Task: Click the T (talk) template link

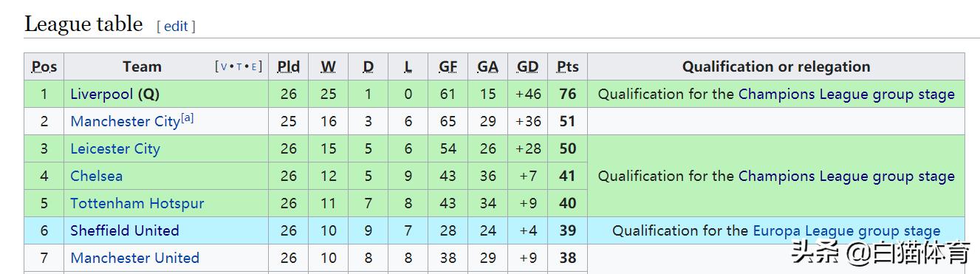Action: (240, 66)
